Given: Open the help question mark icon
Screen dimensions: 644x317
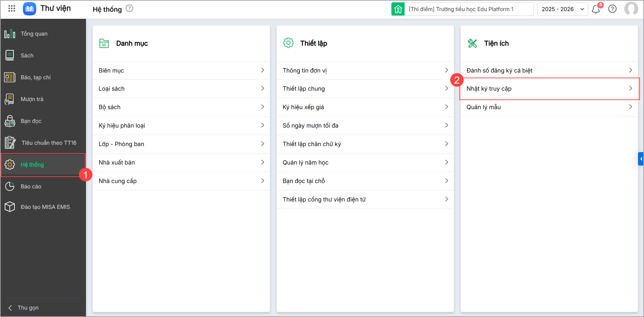Looking at the screenshot, I should pyautogui.click(x=612, y=9).
